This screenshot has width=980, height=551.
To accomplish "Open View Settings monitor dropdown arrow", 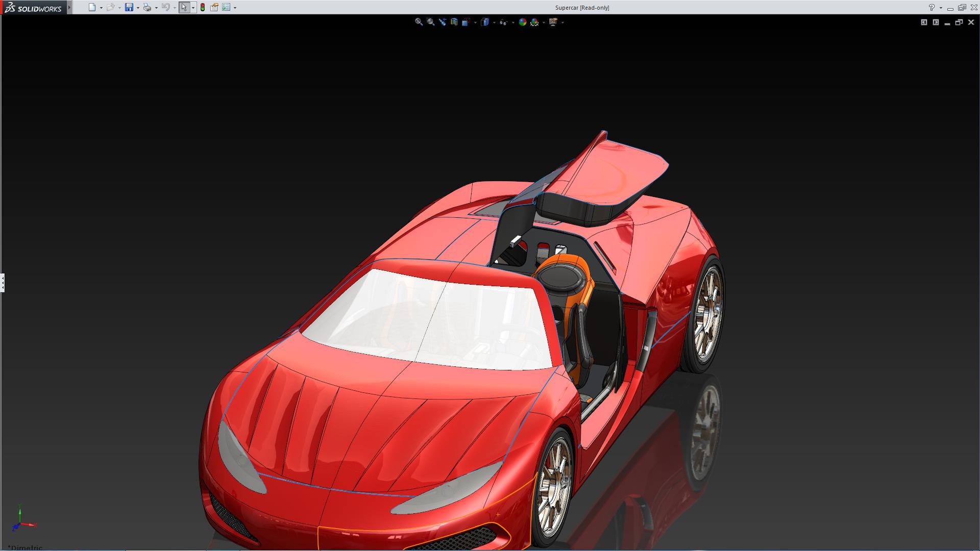I will tap(562, 22).
